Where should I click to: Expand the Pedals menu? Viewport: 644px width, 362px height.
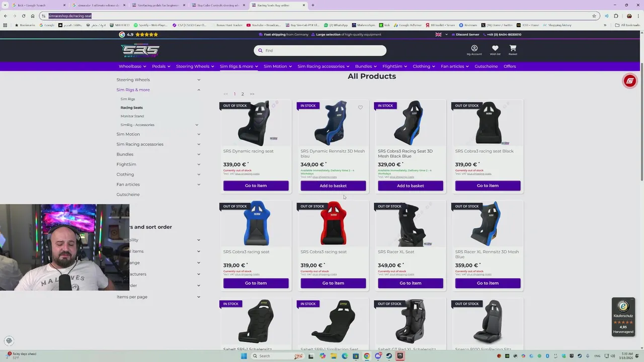[161, 66]
